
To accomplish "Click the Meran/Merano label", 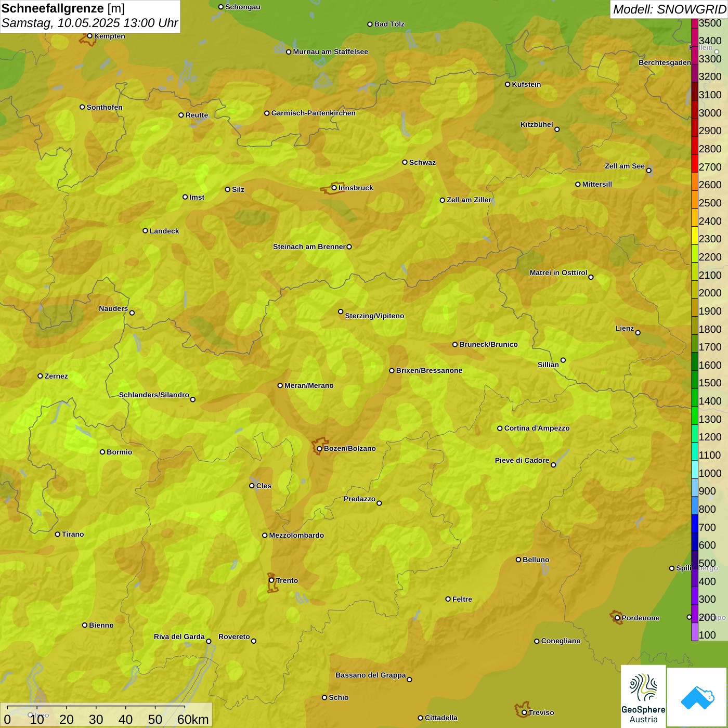I will 309,385.
